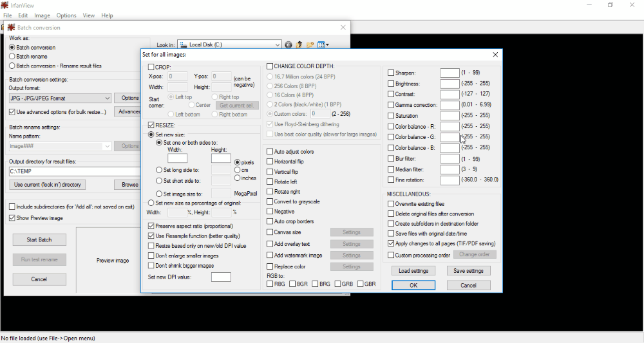Toggle Preserve aspect ratio checkbox
Image resolution: width=644 pixels, height=343 pixels.
click(x=151, y=226)
